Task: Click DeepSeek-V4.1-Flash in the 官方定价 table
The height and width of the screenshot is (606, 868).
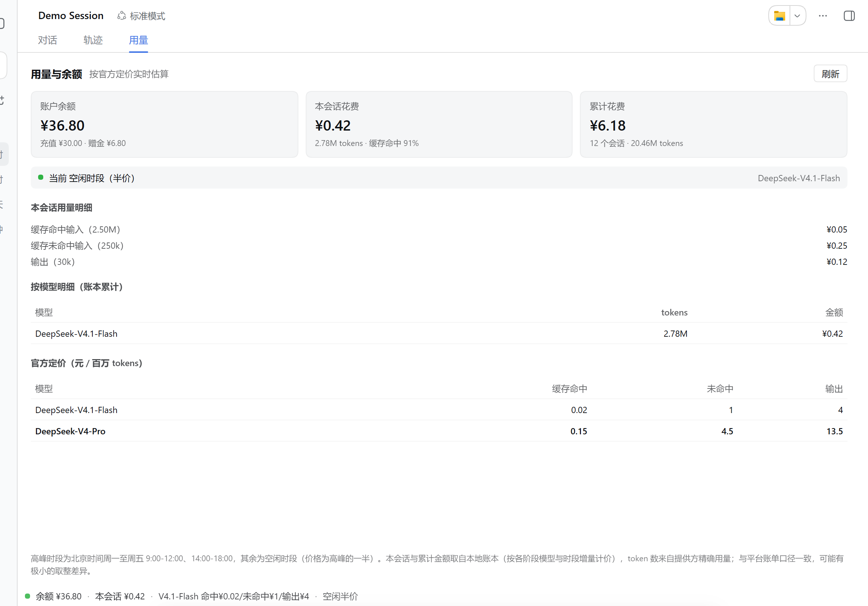Action: [x=76, y=410]
